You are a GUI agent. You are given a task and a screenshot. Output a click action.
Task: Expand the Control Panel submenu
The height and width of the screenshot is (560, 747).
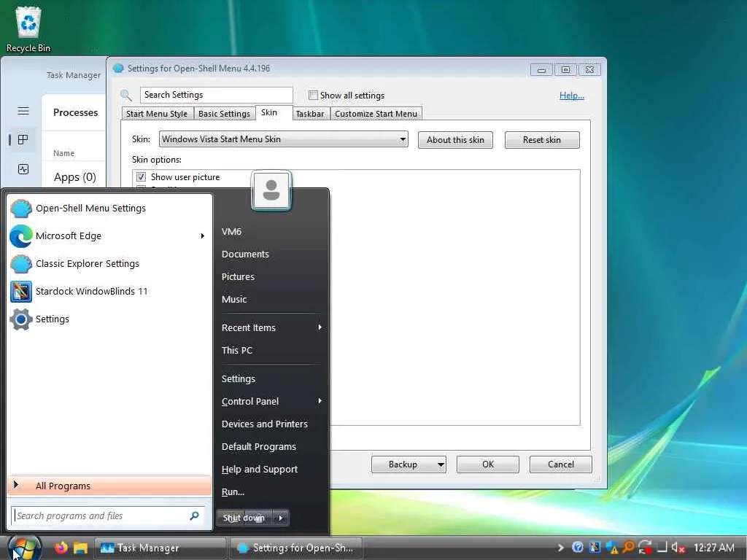pos(320,402)
